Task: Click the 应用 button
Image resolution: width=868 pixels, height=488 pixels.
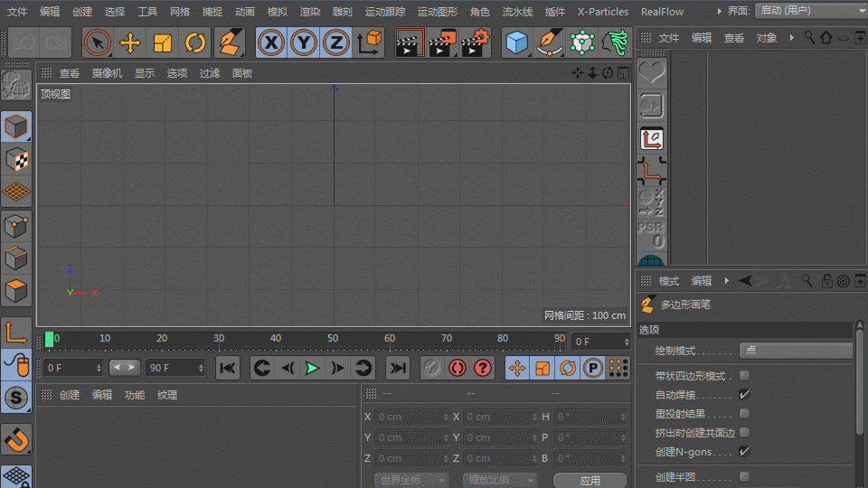Action: (x=590, y=480)
